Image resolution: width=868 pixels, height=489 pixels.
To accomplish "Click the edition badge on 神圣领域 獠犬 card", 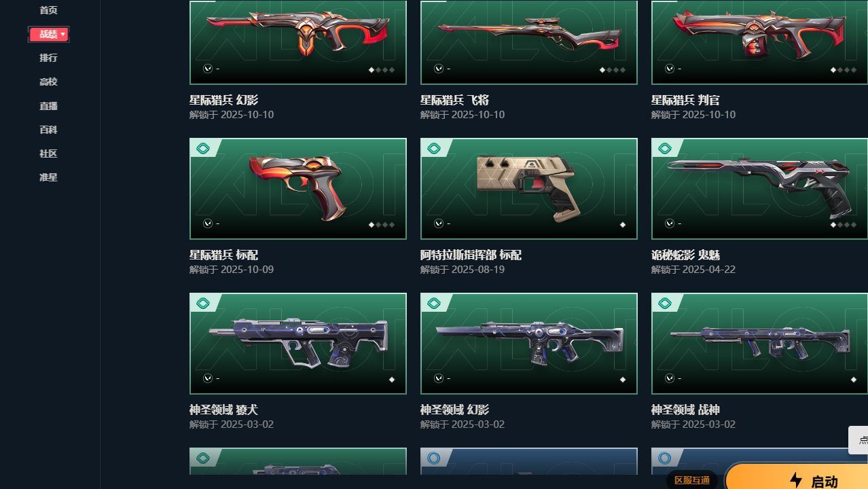I will (202, 303).
